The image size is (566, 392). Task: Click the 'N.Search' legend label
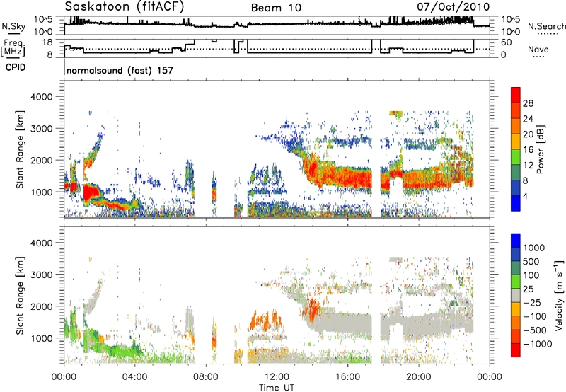(546, 26)
